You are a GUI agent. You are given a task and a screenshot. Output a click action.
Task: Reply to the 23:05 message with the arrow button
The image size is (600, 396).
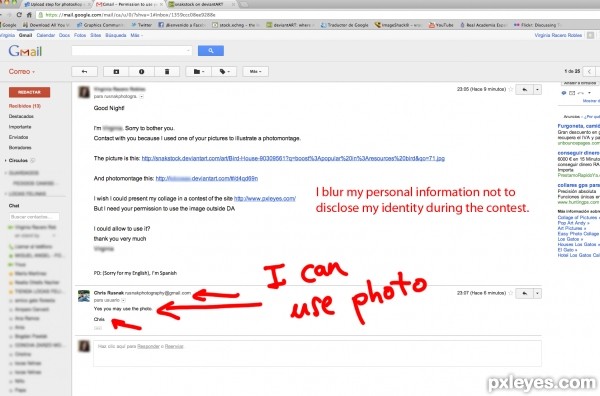tap(525, 90)
